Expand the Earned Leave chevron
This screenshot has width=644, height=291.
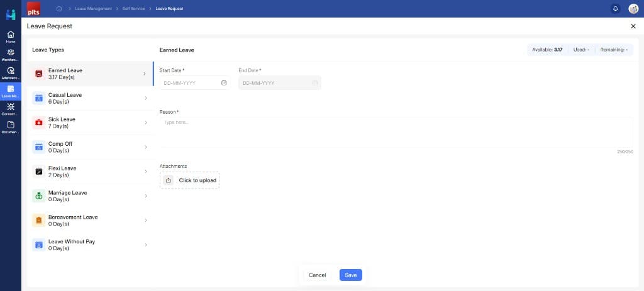pyautogui.click(x=145, y=74)
